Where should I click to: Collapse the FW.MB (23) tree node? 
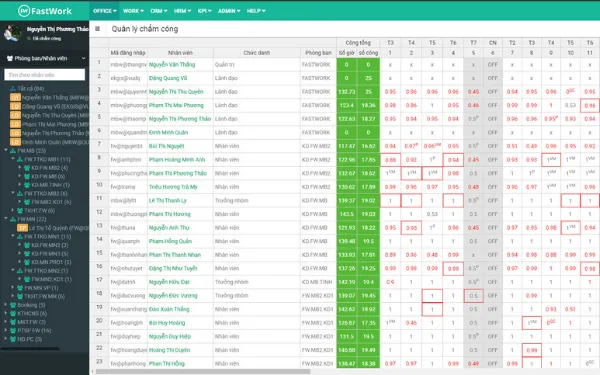click(6, 150)
